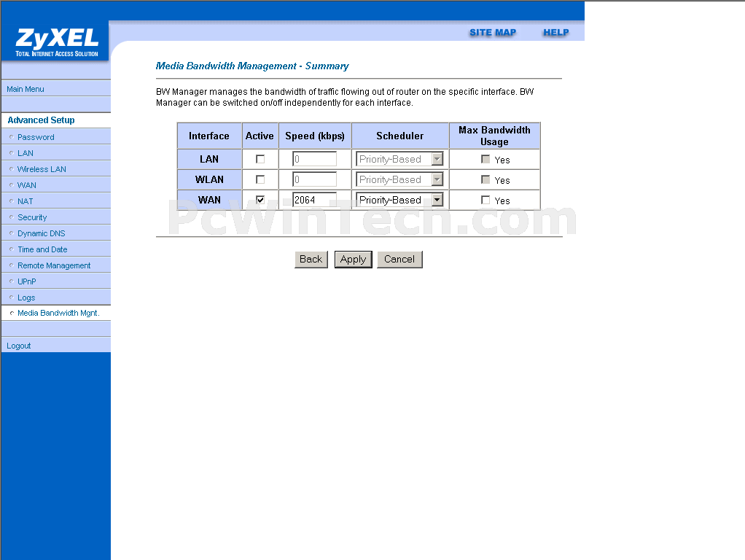Click the Cancel button

pyautogui.click(x=399, y=259)
